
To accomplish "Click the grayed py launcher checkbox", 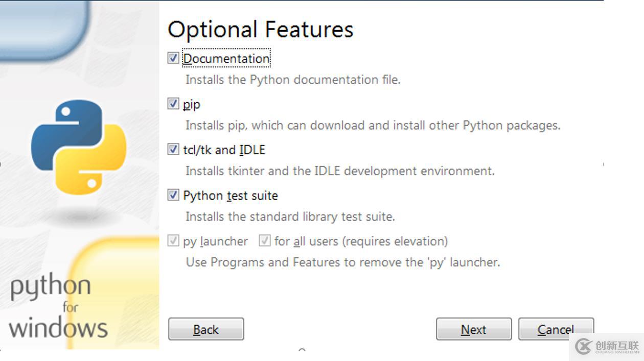I will point(173,240).
